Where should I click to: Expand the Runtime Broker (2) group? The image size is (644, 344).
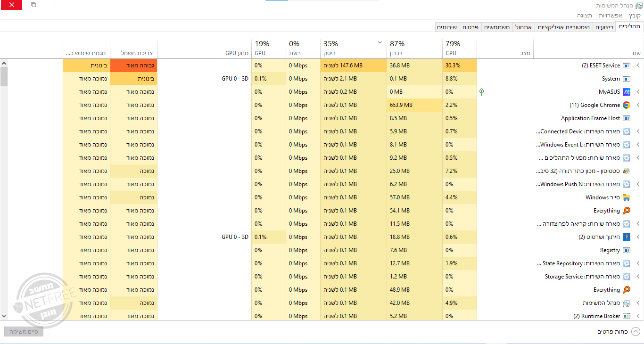point(638,316)
